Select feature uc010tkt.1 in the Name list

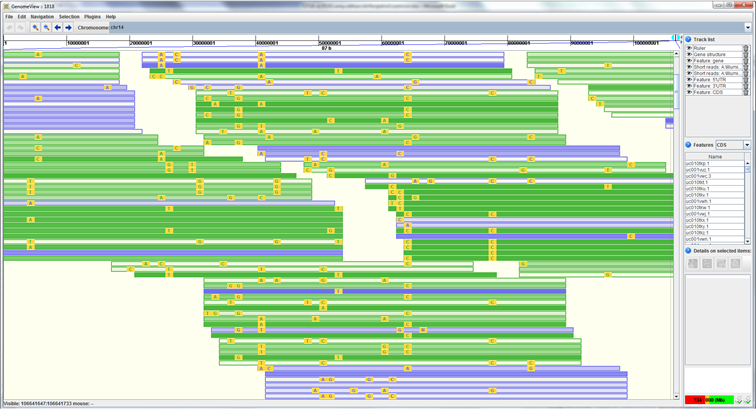click(x=715, y=182)
